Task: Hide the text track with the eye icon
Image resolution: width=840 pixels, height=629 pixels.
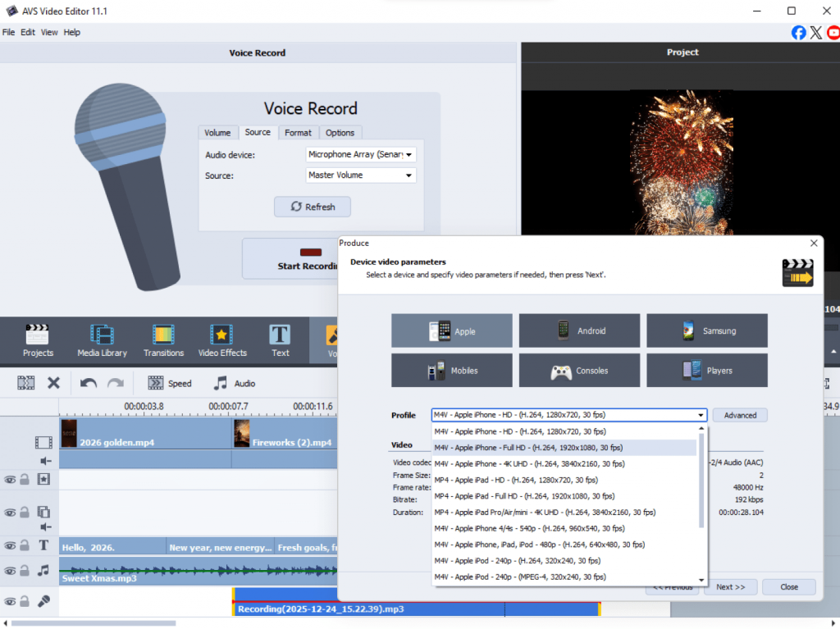Action: [x=10, y=546]
